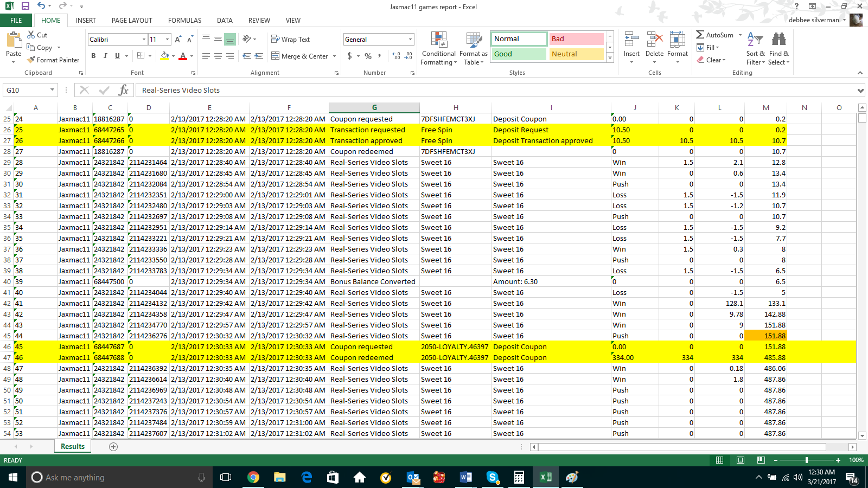868x488 pixels.
Task: Switch to Page Break Preview in status bar
Action: (x=761, y=460)
